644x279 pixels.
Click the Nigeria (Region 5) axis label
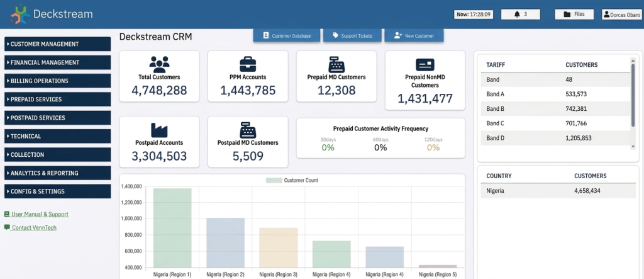click(438, 275)
